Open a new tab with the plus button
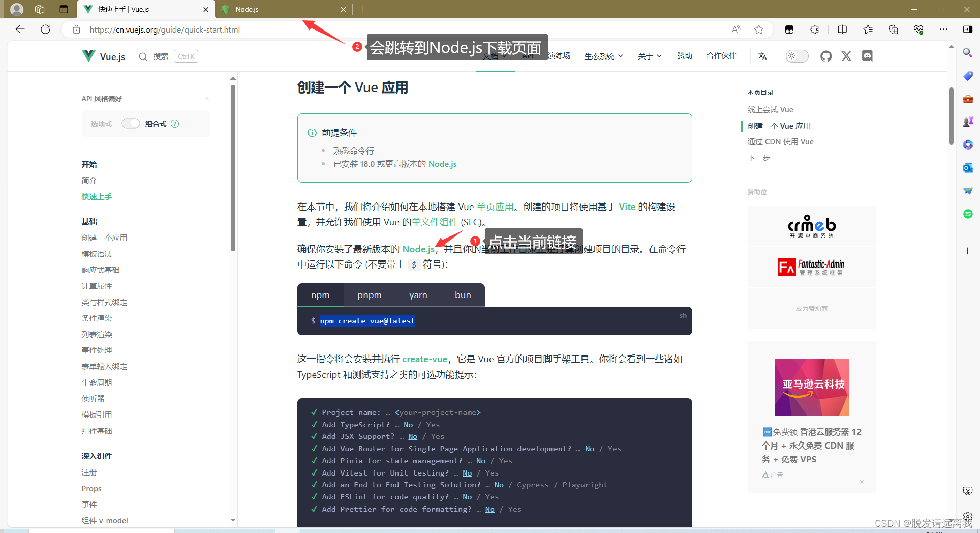The height and width of the screenshot is (533, 980). point(362,9)
